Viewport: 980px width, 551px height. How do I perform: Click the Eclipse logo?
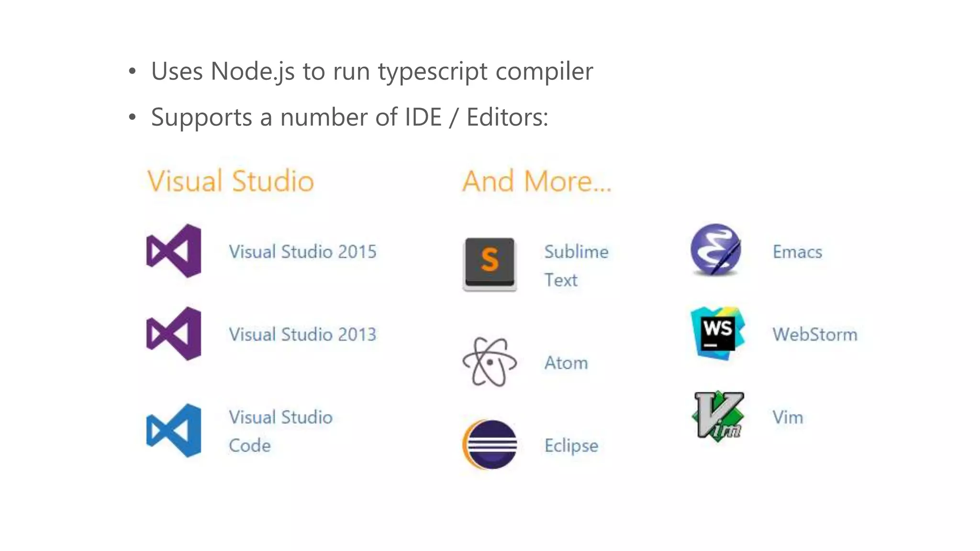click(490, 444)
